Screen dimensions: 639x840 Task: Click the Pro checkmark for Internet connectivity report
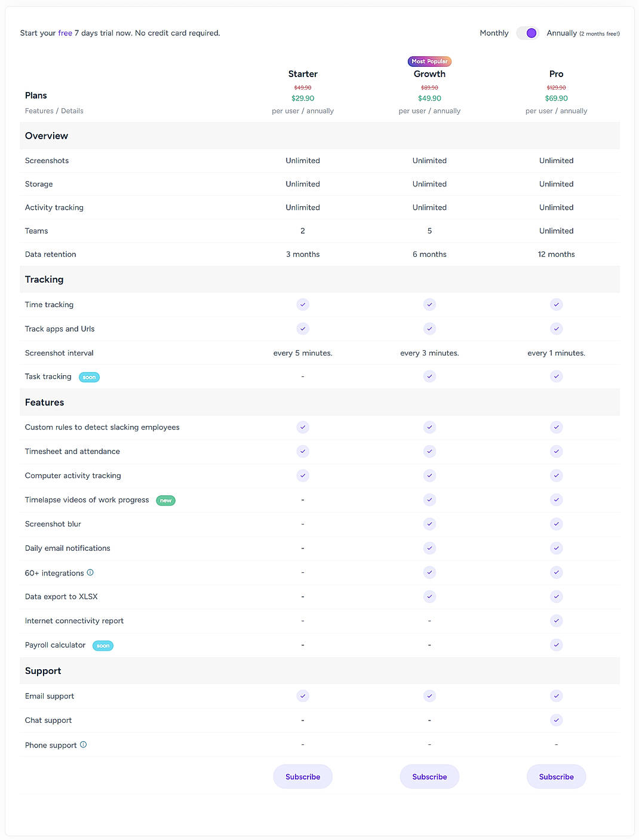point(556,620)
